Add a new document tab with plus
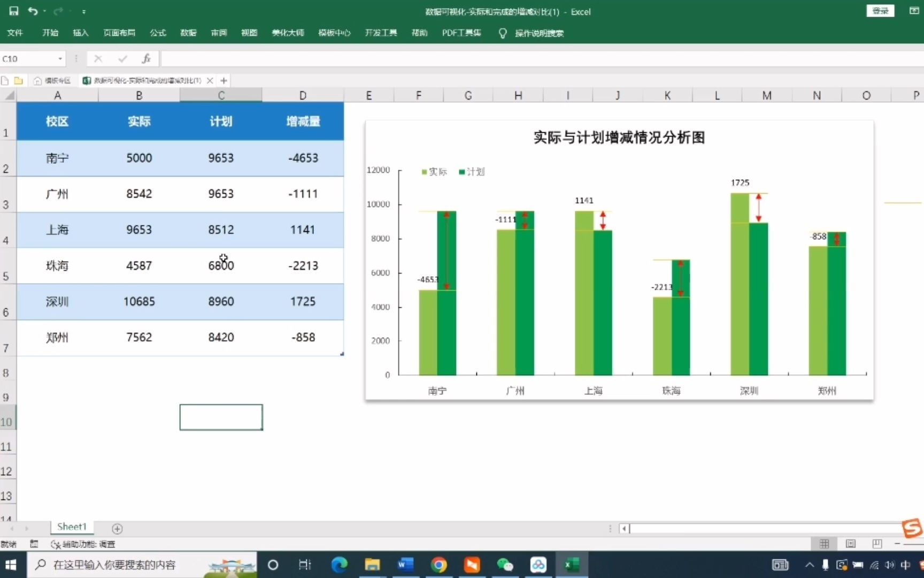924x578 pixels. pyautogui.click(x=224, y=81)
